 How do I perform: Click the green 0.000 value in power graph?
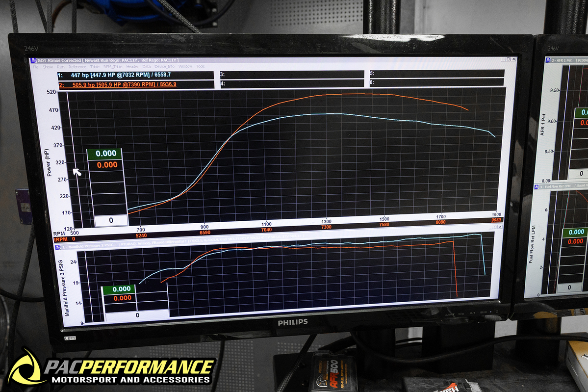[106, 154]
